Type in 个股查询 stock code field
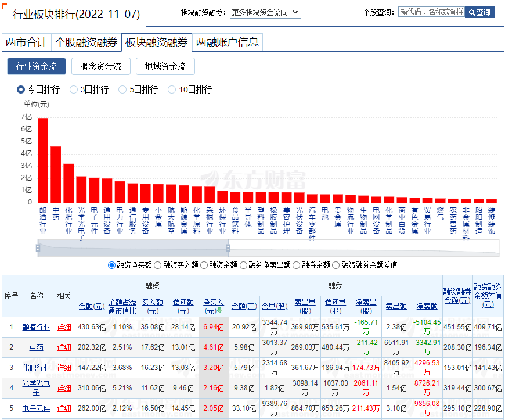The width and height of the screenshot is (505, 420). coord(431,12)
